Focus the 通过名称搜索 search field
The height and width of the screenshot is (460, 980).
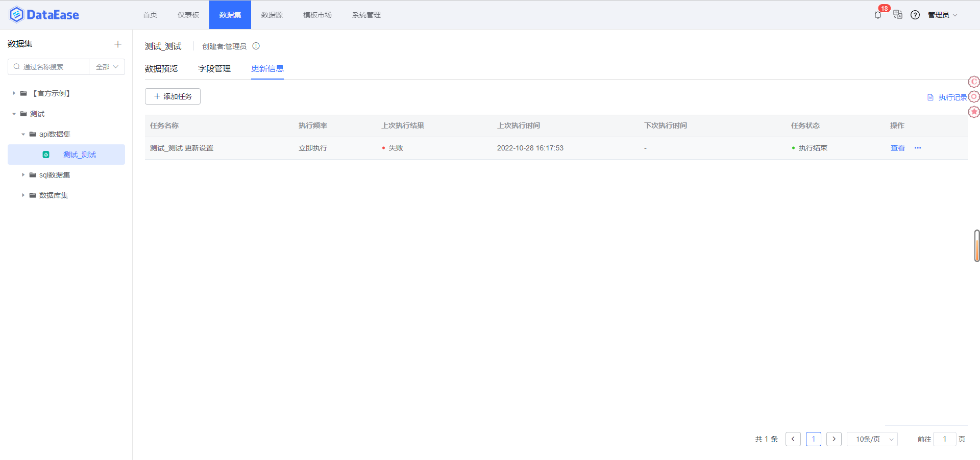click(x=48, y=67)
